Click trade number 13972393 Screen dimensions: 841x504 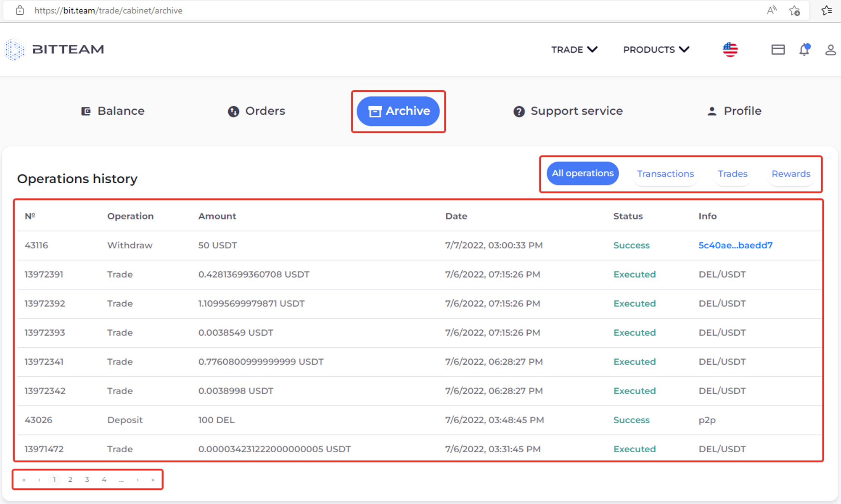[x=45, y=332]
